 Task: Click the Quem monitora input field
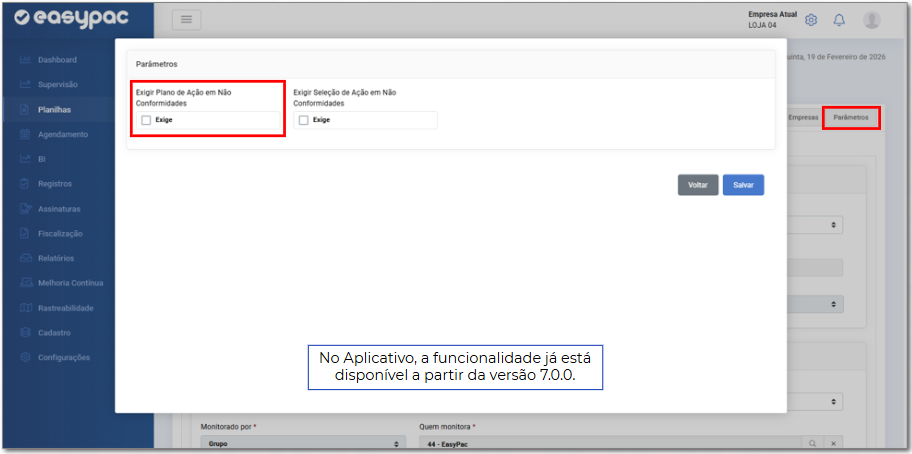(610, 442)
